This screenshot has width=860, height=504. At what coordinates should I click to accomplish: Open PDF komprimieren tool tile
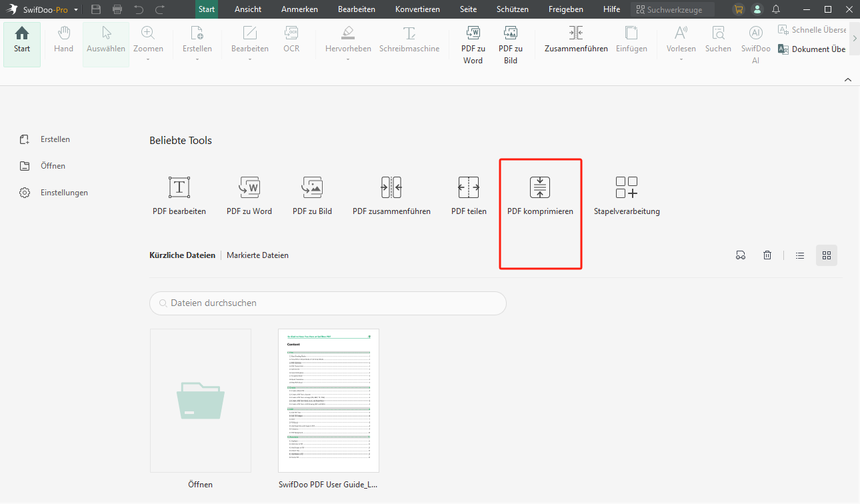tap(540, 195)
